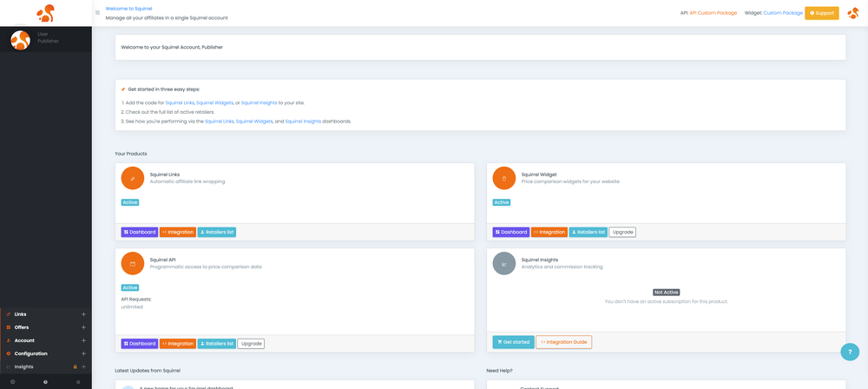Image resolution: width=868 pixels, height=389 pixels.
Task: Click the link icon beside Links menu
Action: pyautogui.click(x=9, y=314)
